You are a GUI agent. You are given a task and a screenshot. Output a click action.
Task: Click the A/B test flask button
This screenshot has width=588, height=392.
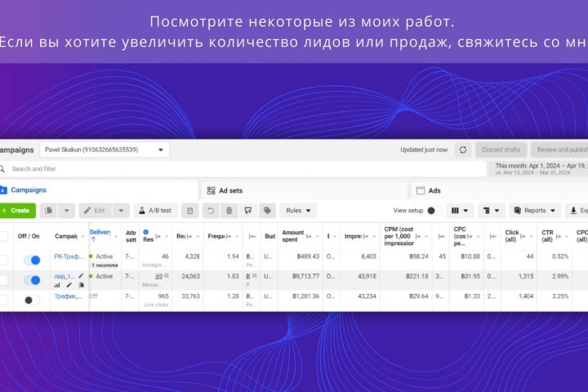(x=155, y=211)
